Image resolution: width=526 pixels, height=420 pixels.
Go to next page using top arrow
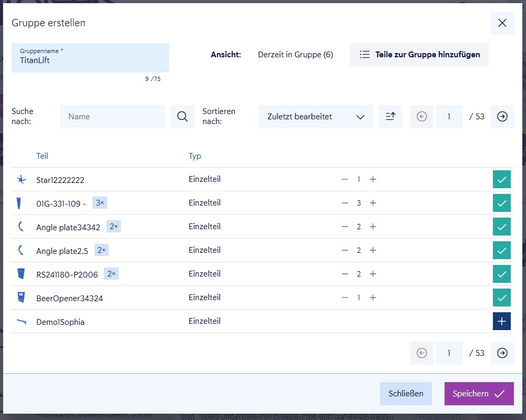pos(502,117)
